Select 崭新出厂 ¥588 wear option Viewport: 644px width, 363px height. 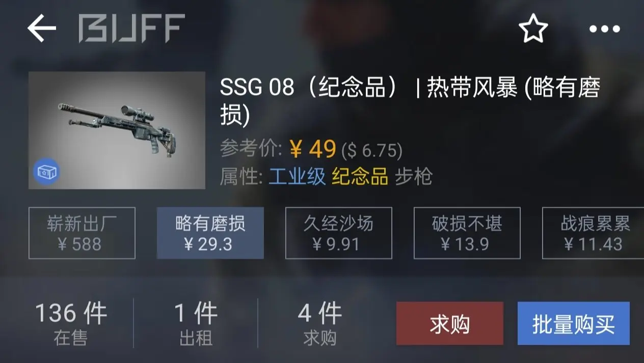tap(82, 233)
